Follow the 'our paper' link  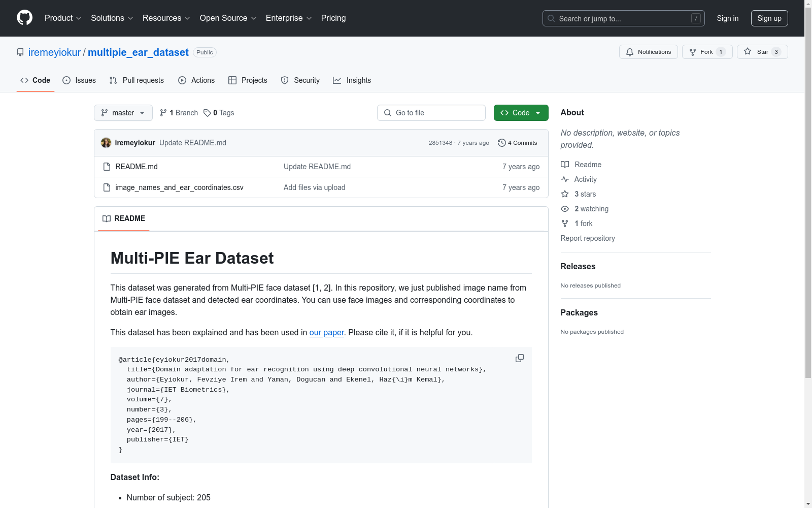pos(327,332)
